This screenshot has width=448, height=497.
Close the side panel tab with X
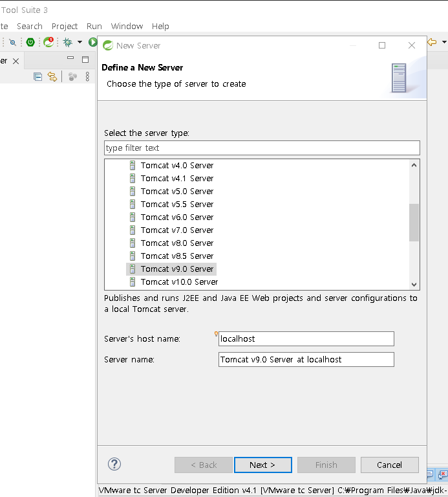pyautogui.click(x=16, y=61)
